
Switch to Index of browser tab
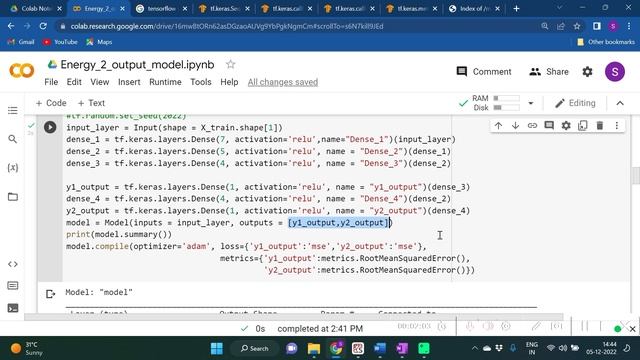474,8
